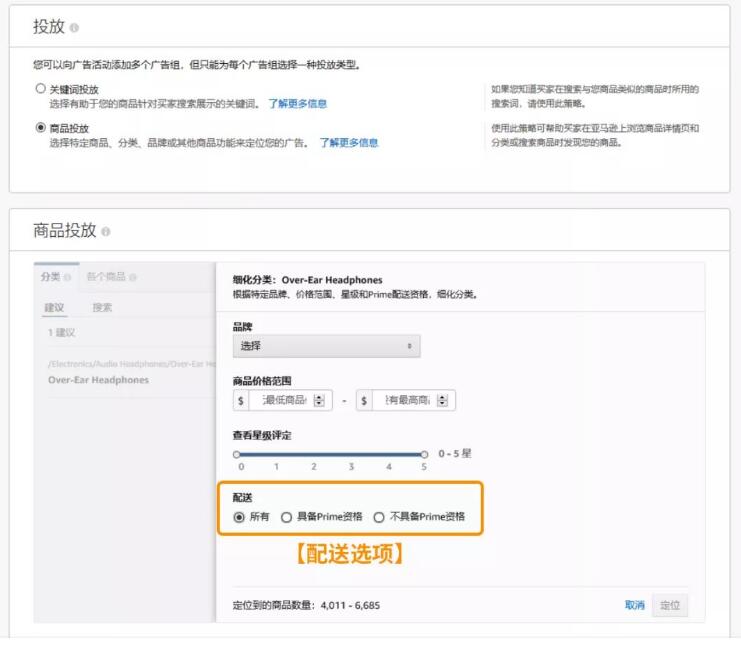The height and width of the screenshot is (647, 741).
Task: Click the info icon beside the 商品投放 heading
Action: (106, 232)
